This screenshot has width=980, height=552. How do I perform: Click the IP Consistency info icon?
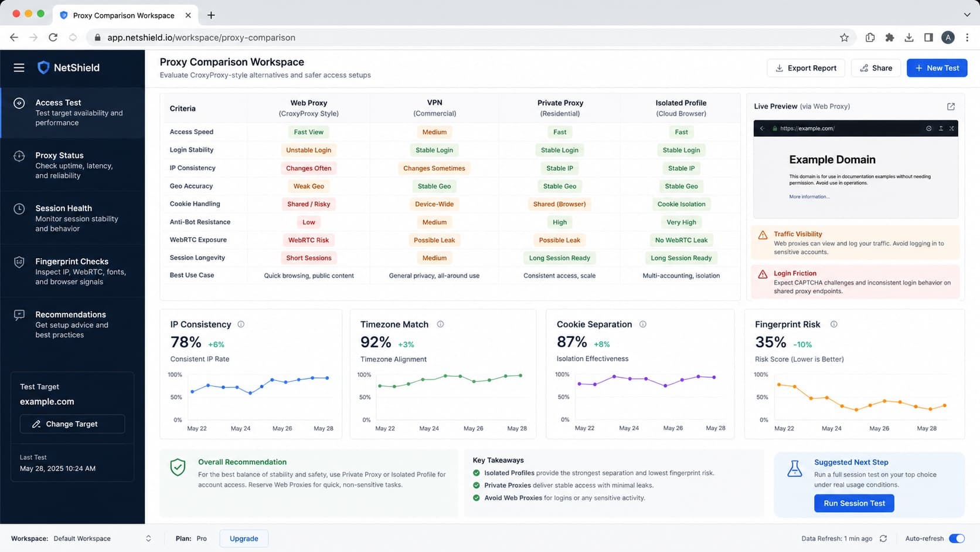coord(241,324)
